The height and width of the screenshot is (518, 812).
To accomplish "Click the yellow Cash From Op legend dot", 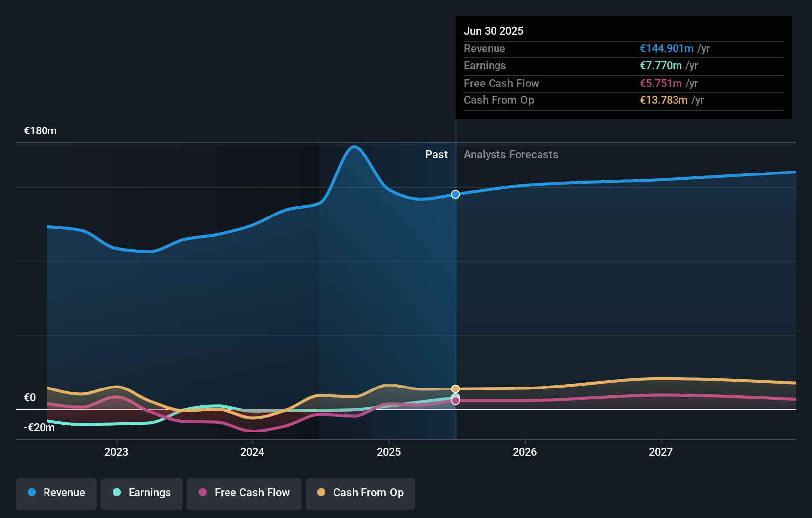I will point(322,493).
